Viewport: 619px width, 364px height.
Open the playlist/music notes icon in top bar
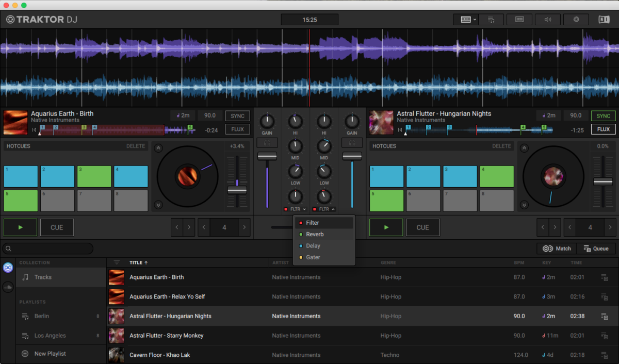(492, 20)
